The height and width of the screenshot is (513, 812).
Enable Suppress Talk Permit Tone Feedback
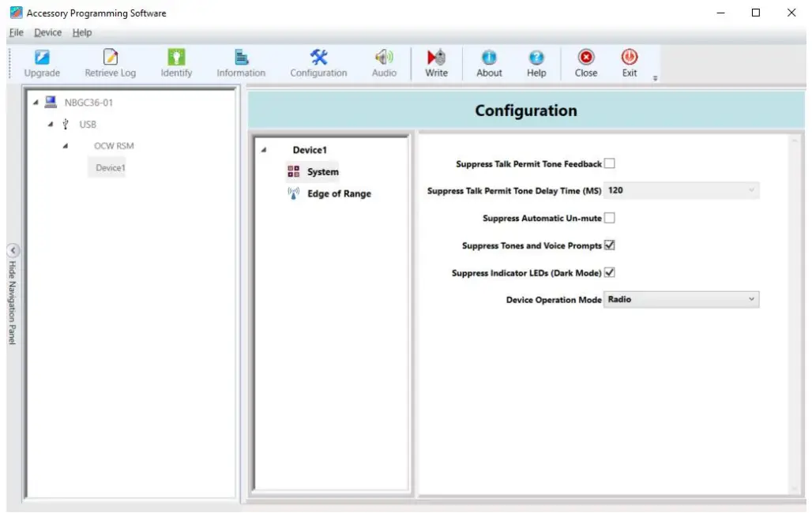coord(609,163)
